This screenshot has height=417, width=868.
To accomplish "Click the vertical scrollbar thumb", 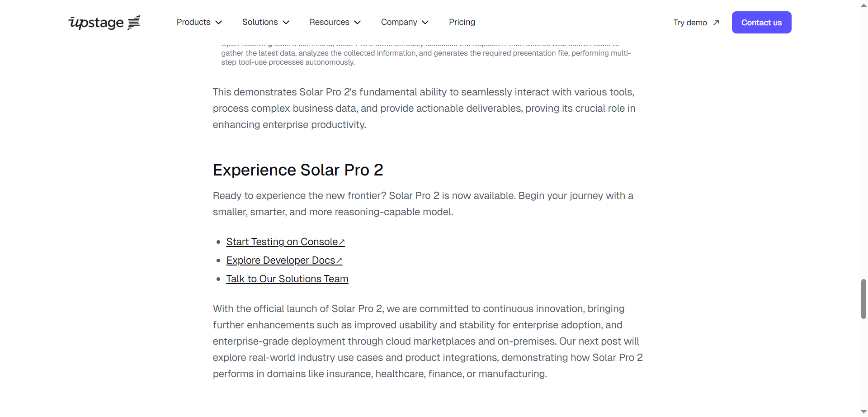I will click(863, 299).
